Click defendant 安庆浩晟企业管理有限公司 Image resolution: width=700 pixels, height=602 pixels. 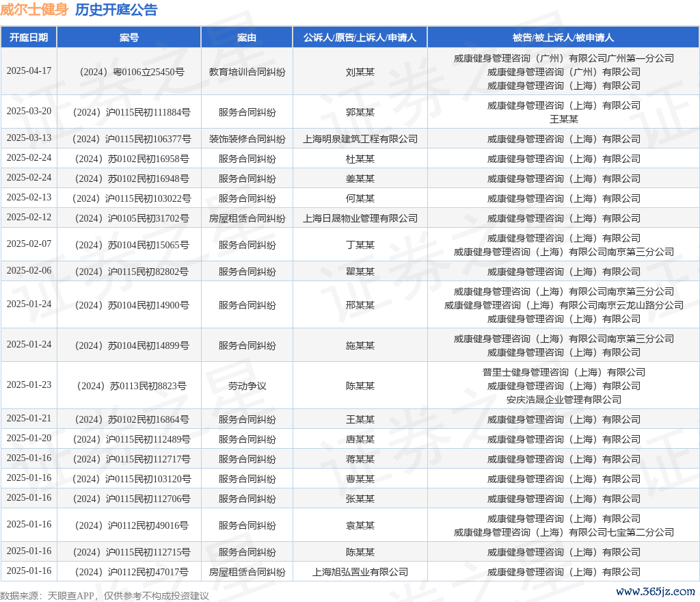click(x=563, y=400)
